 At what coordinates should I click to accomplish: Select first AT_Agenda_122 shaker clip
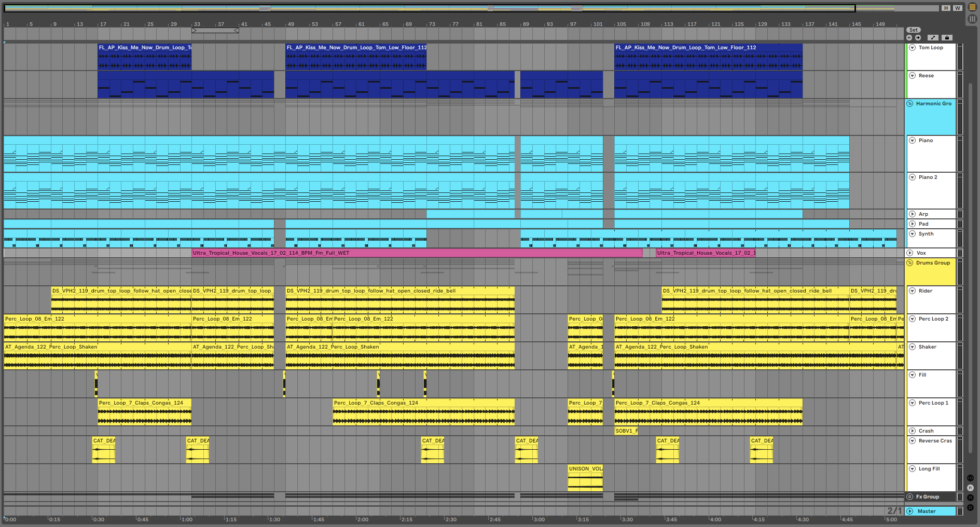(98, 356)
